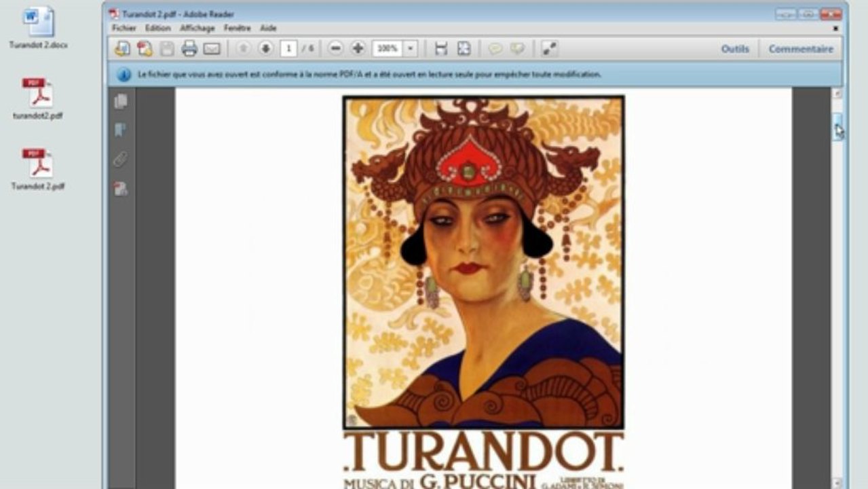Click the page number input field
The image size is (868, 489).
288,48
